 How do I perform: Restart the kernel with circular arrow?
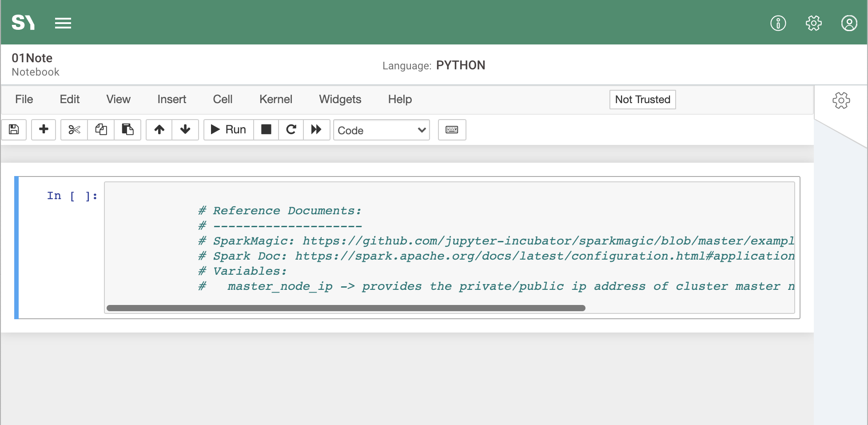[x=291, y=129]
